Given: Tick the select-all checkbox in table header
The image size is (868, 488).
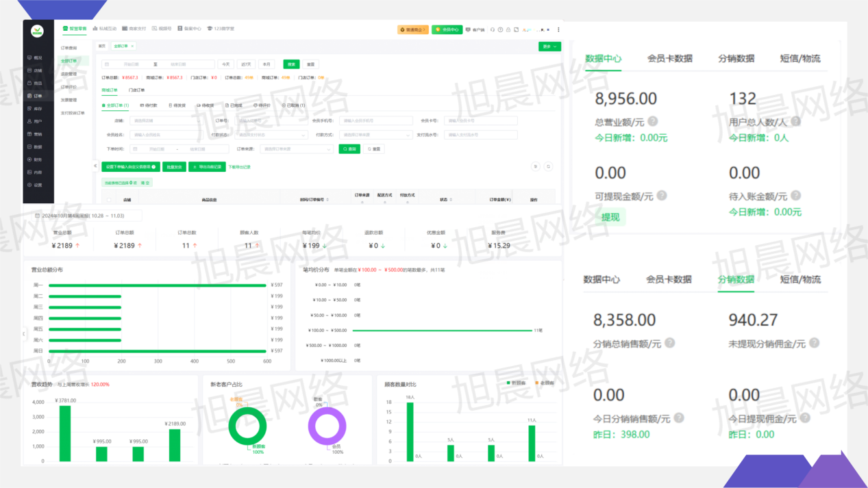Looking at the screenshot, I should pos(108,200).
